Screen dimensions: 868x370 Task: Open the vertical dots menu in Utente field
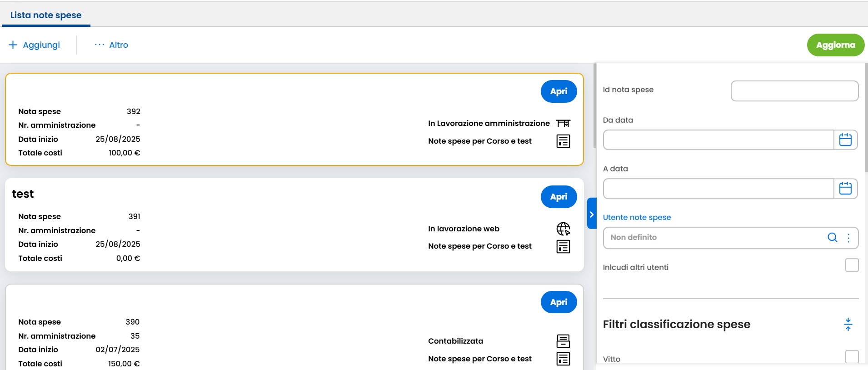(x=848, y=238)
